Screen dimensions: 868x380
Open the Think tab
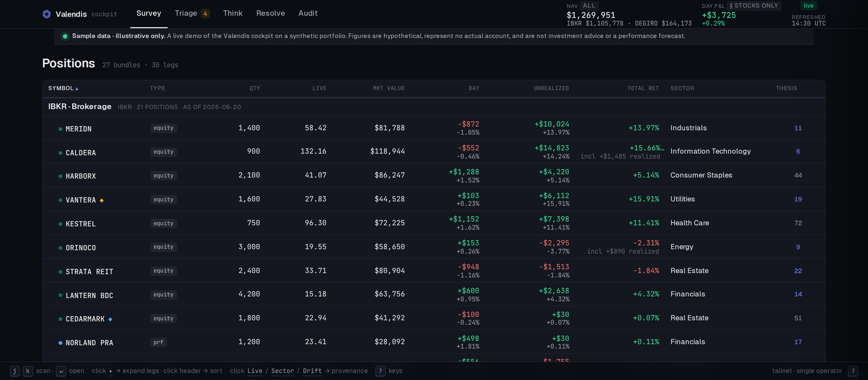pyautogui.click(x=232, y=13)
